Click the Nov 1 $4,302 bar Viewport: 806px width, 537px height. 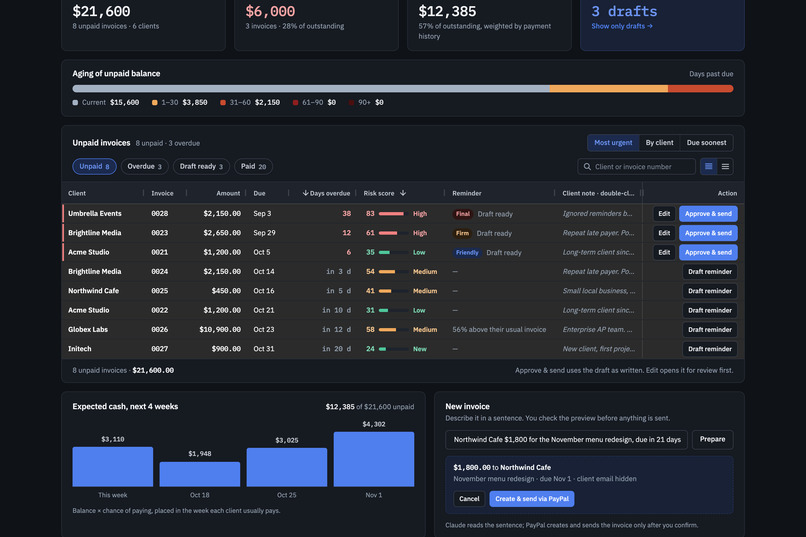(374, 459)
